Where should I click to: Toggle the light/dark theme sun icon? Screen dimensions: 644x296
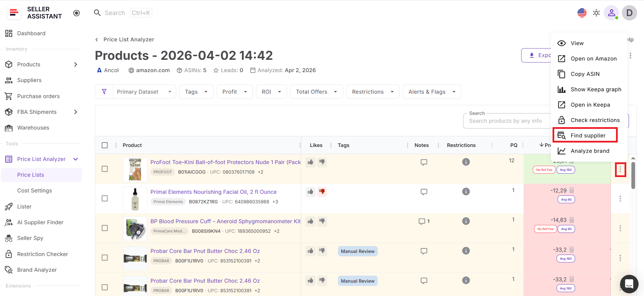pyautogui.click(x=596, y=13)
